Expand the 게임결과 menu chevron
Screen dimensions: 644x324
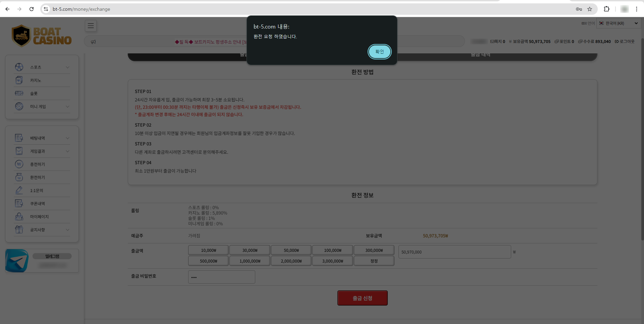coord(67,151)
